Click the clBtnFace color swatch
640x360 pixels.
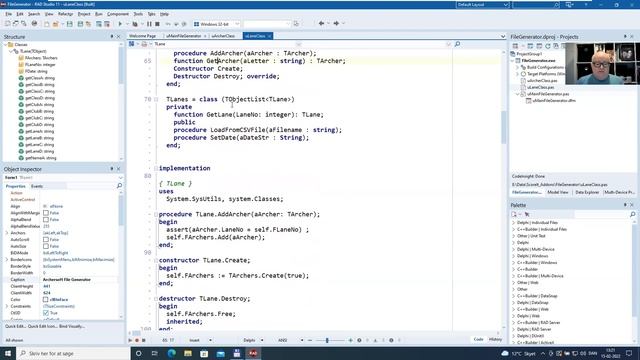coord(46,300)
